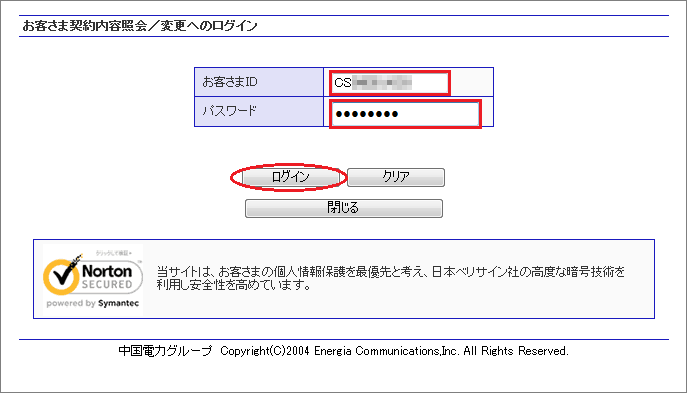
Task: Click the 閉じる button
Action: coord(344,208)
